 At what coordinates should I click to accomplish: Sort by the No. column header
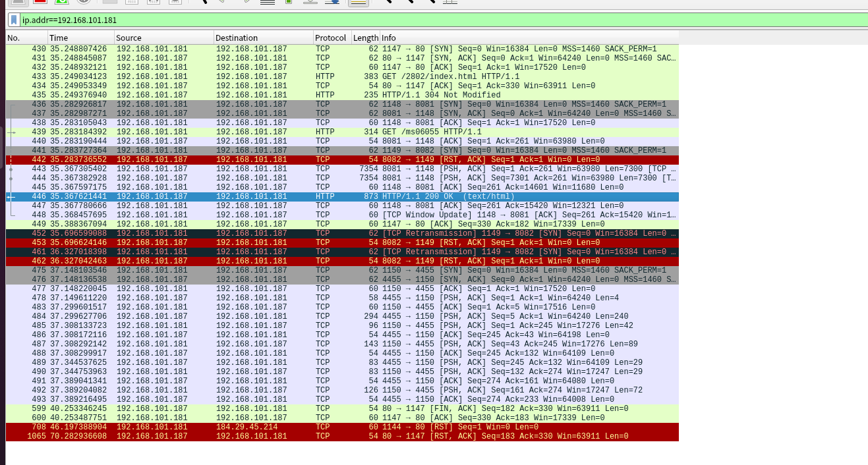tap(26, 38)
